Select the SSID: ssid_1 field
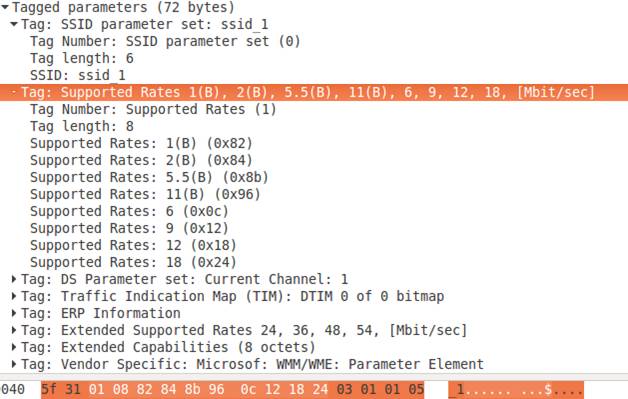The width and height of the screenshot is (628, 399). pyautogui.click(x=78, y=75)
